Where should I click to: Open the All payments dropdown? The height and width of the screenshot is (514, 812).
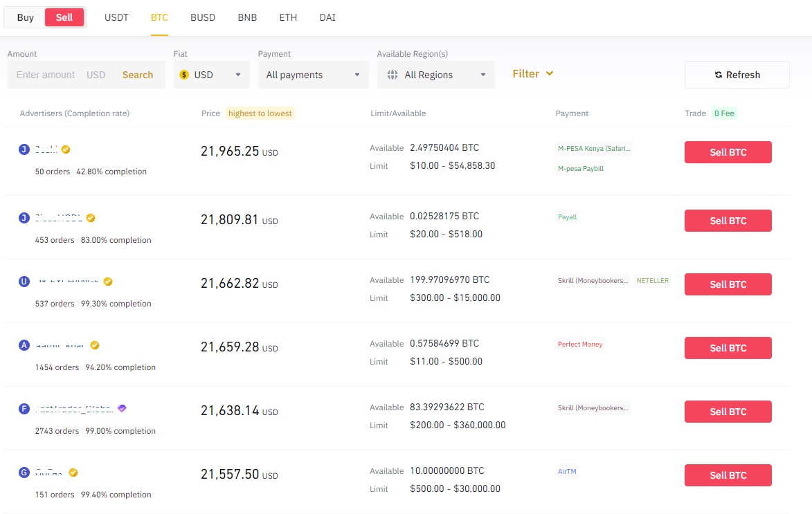[x=313, y=74]
